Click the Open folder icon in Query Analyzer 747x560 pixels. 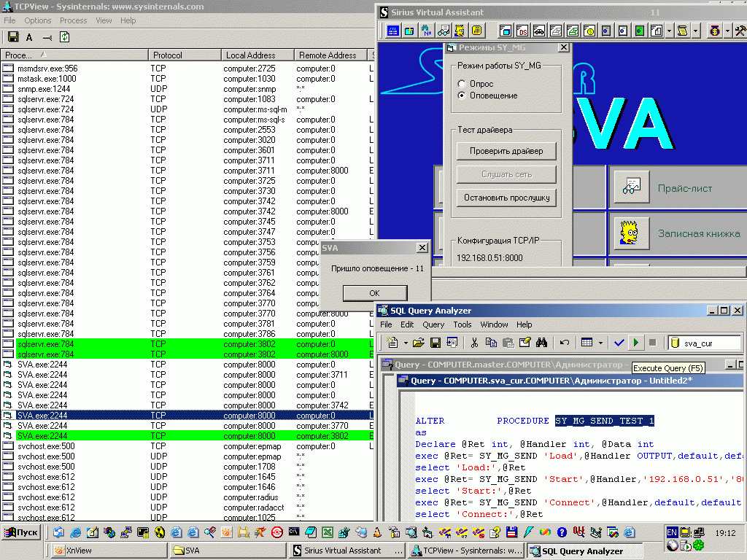[418, 343]
